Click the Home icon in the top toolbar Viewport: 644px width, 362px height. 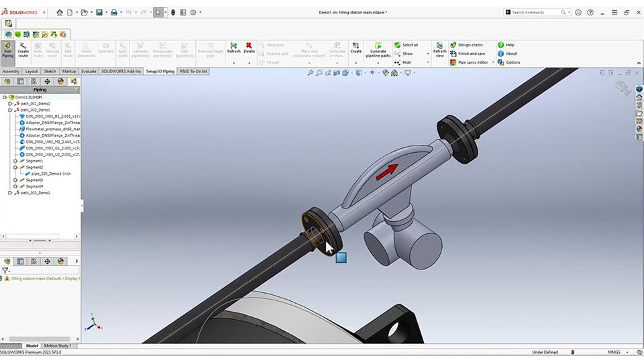pyautogui.click(x=60, y=12)
